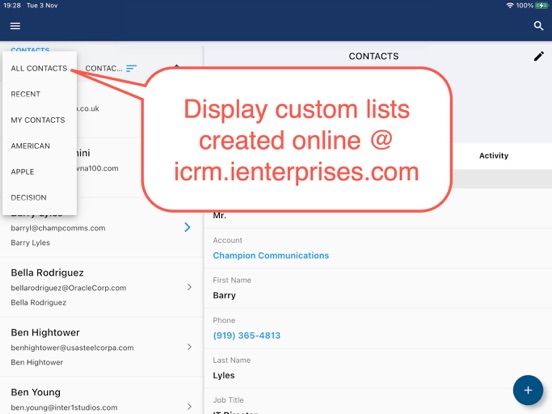The width and height of the screenshot is (552, 414).
Task: Select DECISION custom list
Action: click(x=29, y=197)
